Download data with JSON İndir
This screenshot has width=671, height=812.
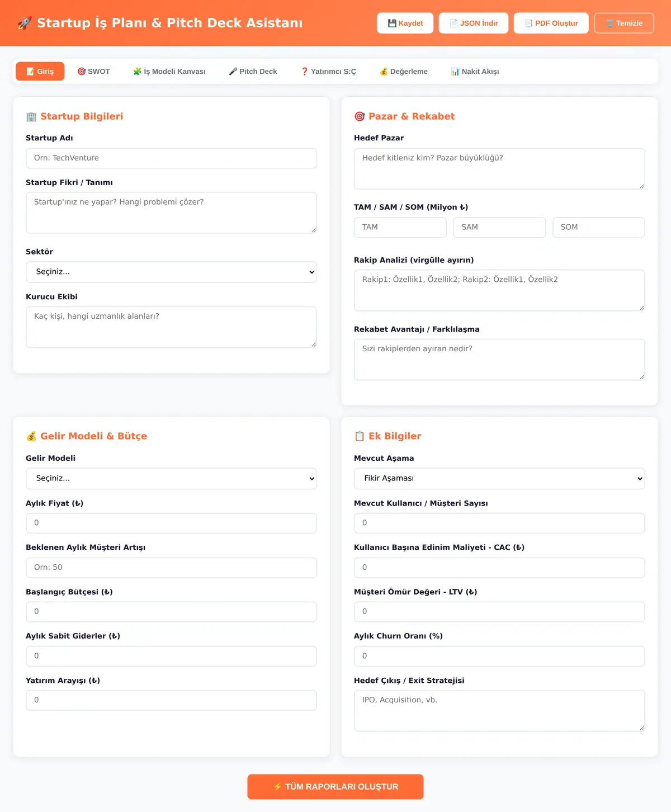coord(474,23)
